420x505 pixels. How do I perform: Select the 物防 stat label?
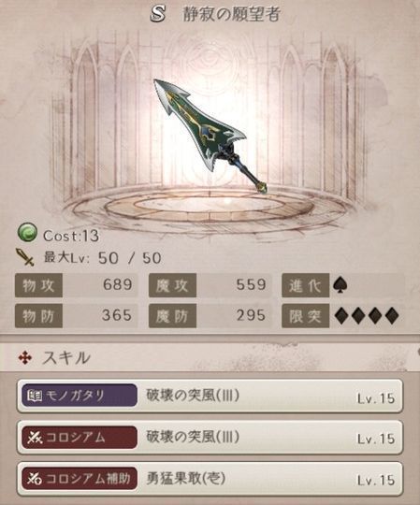point(38,316)
